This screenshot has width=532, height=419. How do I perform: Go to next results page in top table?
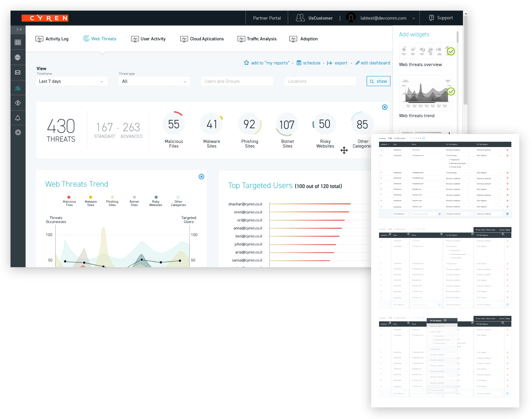point(424,138)
